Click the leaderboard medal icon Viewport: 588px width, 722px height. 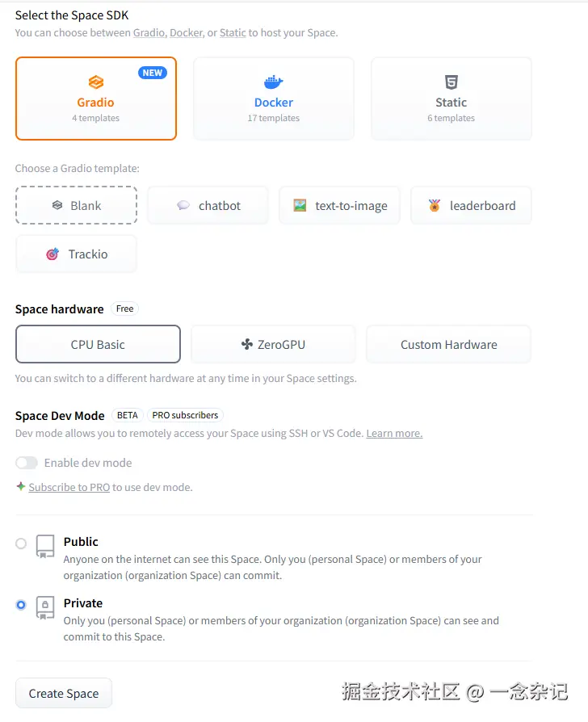coord(435,205)
